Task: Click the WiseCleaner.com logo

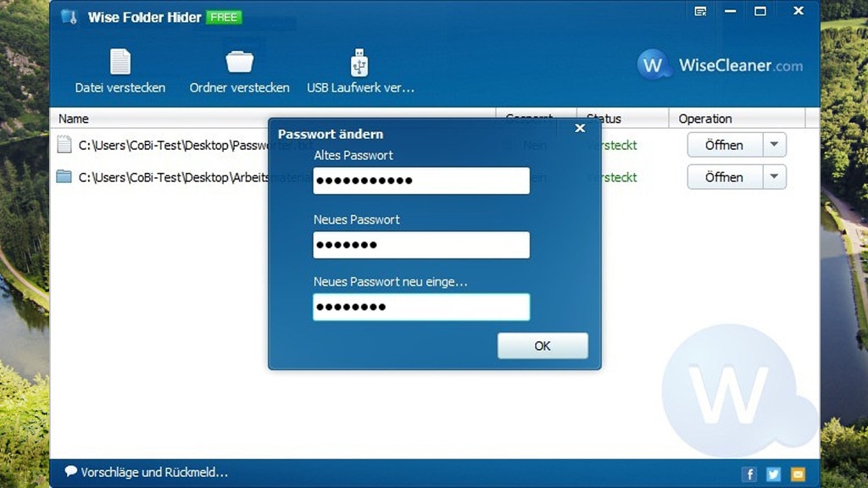Action: coord(720,65)
